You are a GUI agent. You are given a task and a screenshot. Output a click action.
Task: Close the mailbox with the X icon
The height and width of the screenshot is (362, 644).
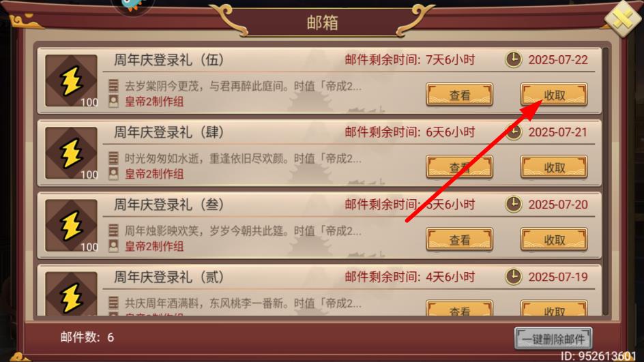(x=623, y=19)
